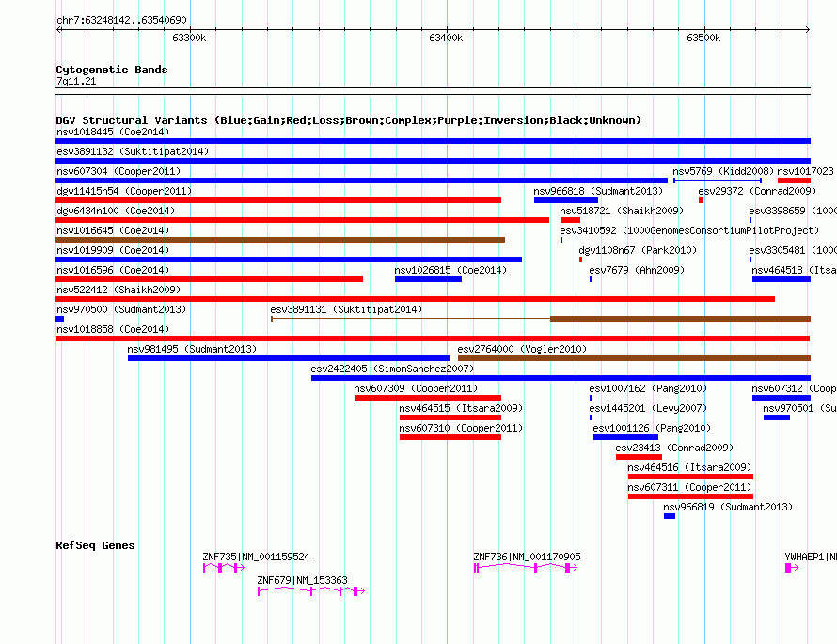Select the nsv966819 (Sudmant2013) label
Screen dimensions: 837x644
point(728,507)
